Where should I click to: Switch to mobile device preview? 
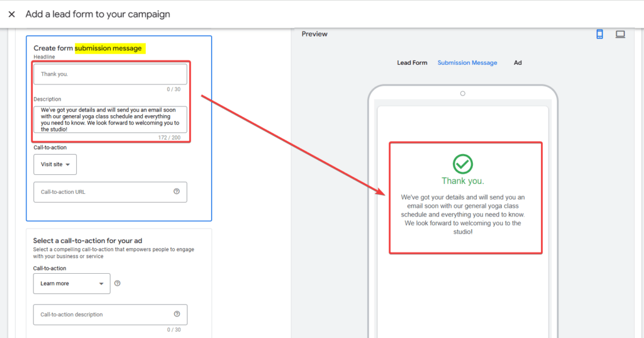599,35
